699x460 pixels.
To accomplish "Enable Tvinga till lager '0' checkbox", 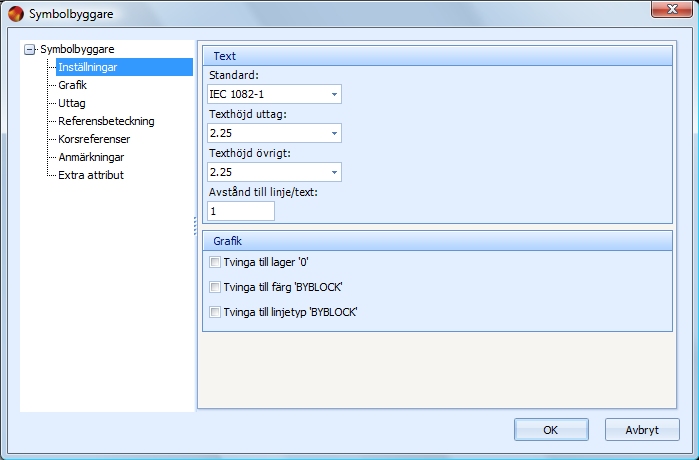I will tap(215, 262).
